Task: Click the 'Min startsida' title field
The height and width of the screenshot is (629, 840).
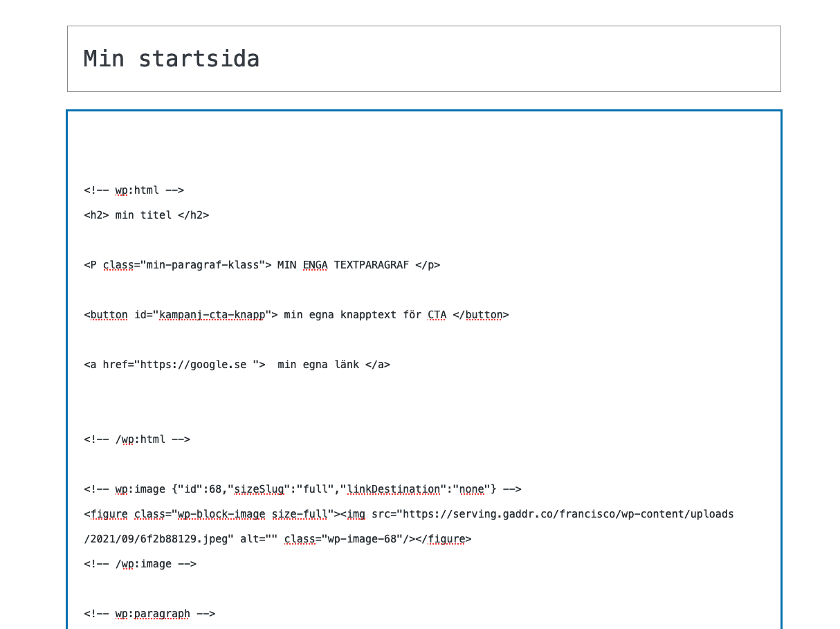Action: click(x=423, y=59)
